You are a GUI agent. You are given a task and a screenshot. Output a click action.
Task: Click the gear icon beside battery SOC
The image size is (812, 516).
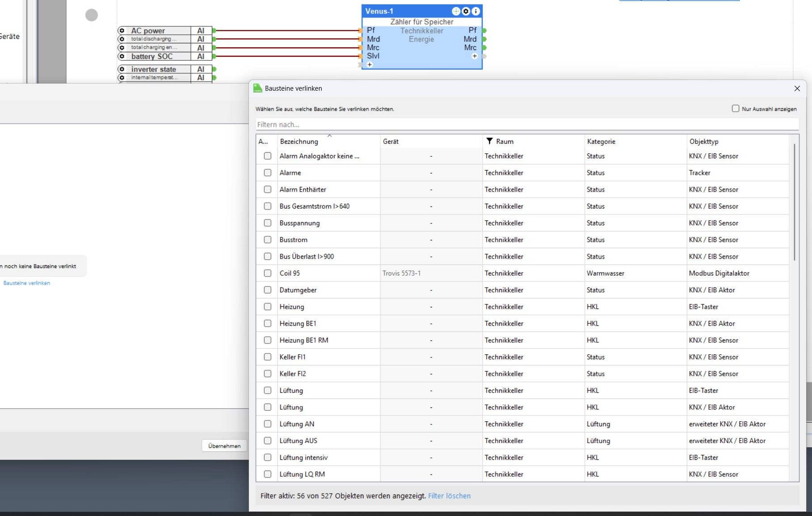(x=122, y=56)
